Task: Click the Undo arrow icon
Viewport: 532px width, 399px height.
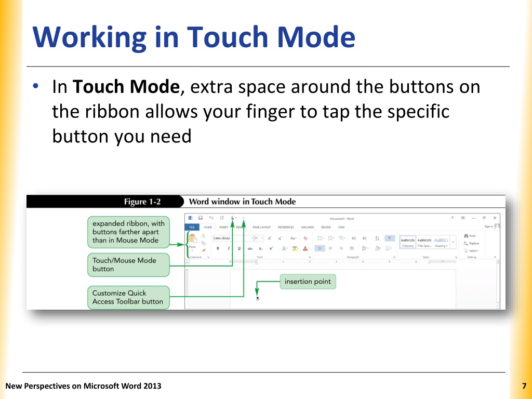Action: (x=211, y=218)
